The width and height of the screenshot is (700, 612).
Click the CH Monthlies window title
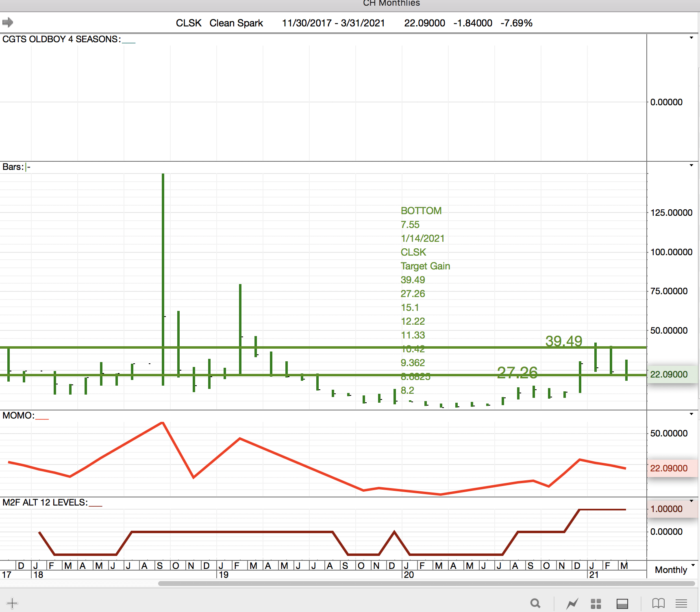[x=391, y=3]
